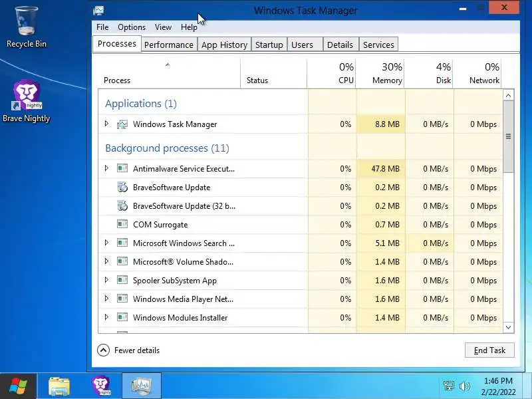
Task: Select the COM Surrogate process name
Action: pos(160,225)
